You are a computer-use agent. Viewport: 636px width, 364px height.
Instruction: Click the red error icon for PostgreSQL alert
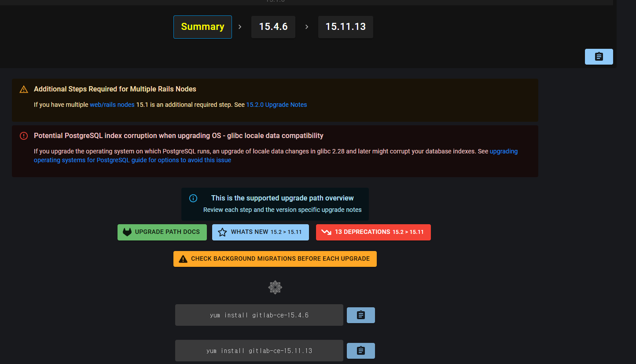click(24, 136)
